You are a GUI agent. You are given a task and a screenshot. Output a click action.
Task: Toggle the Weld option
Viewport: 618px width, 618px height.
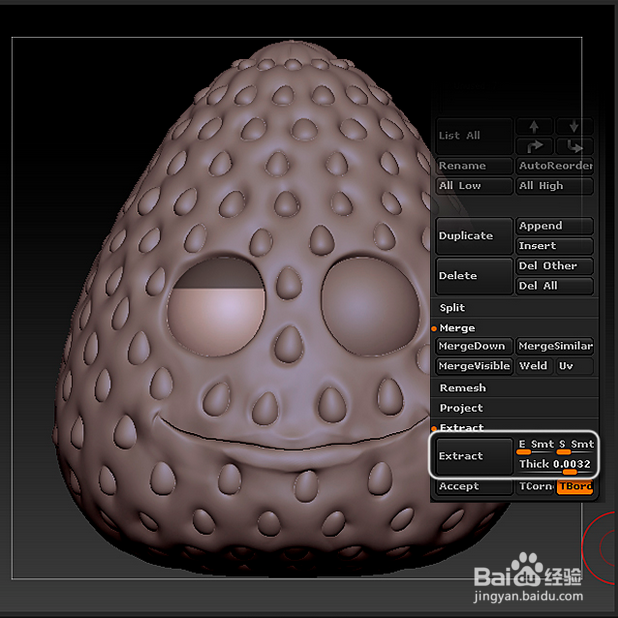[x=534, y=366]
